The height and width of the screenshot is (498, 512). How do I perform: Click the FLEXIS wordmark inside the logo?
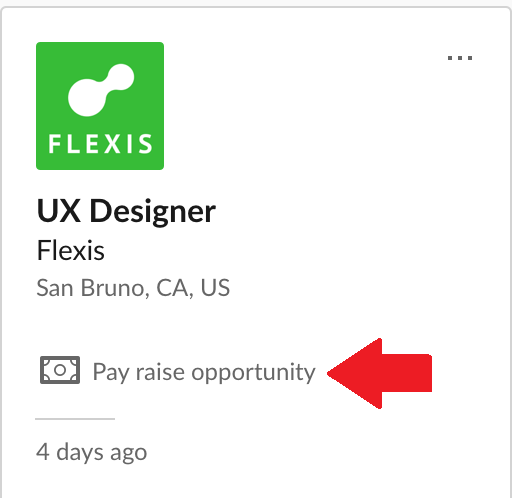[100, 144]
